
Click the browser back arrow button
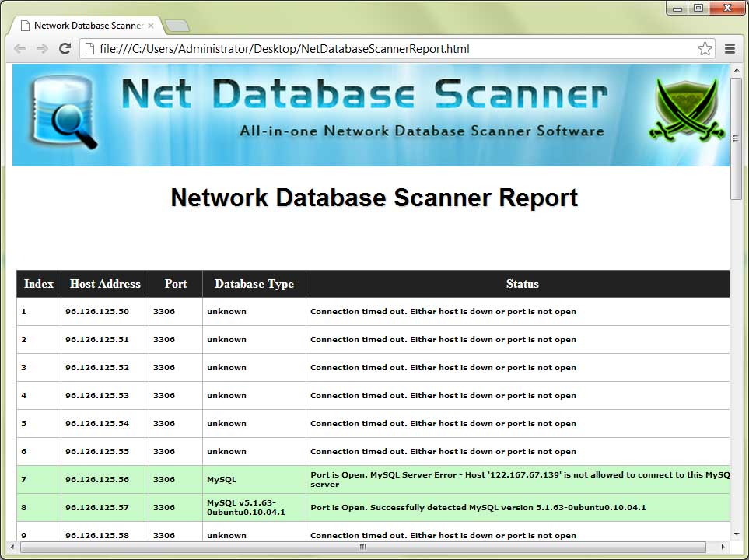[x=20, y=49]
